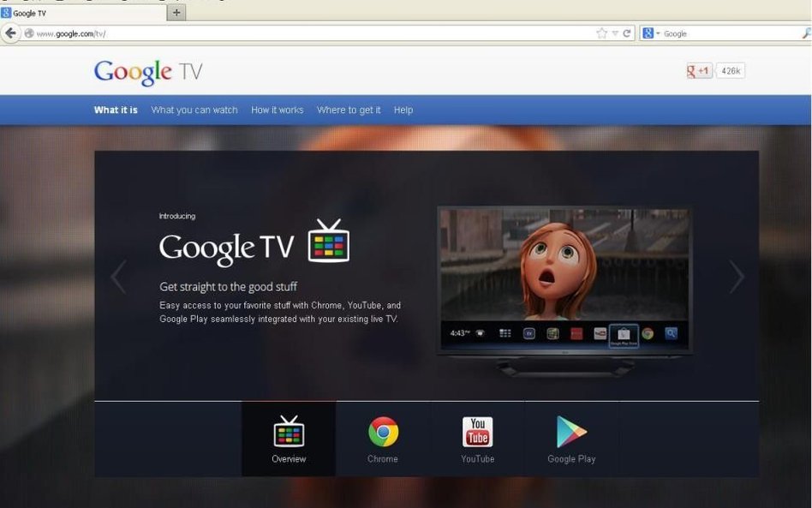Click the 4:43 clock in TV dock
Screen dimensions: 812x508
460,333
